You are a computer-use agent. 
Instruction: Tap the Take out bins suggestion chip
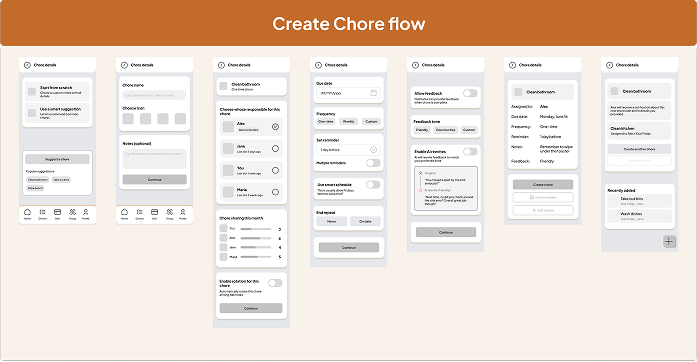click(x=61, y=180)
